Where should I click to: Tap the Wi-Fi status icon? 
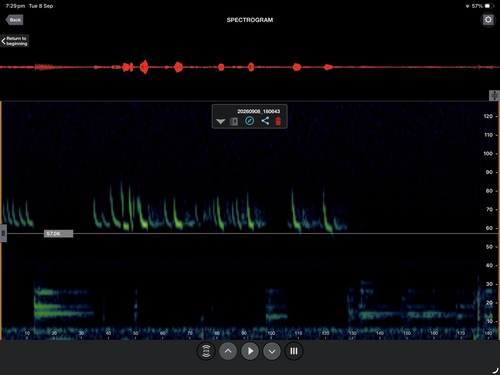[467, 6]
